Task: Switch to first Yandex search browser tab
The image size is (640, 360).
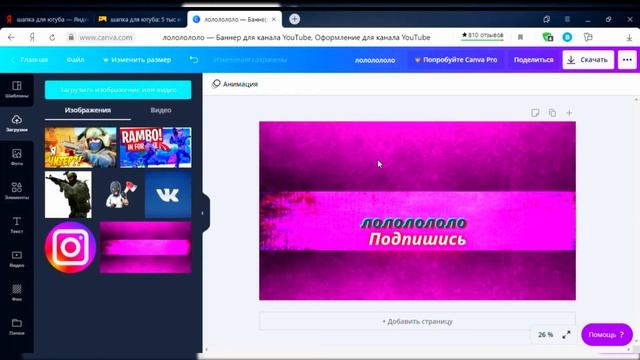Action: [x=47, y=19]
